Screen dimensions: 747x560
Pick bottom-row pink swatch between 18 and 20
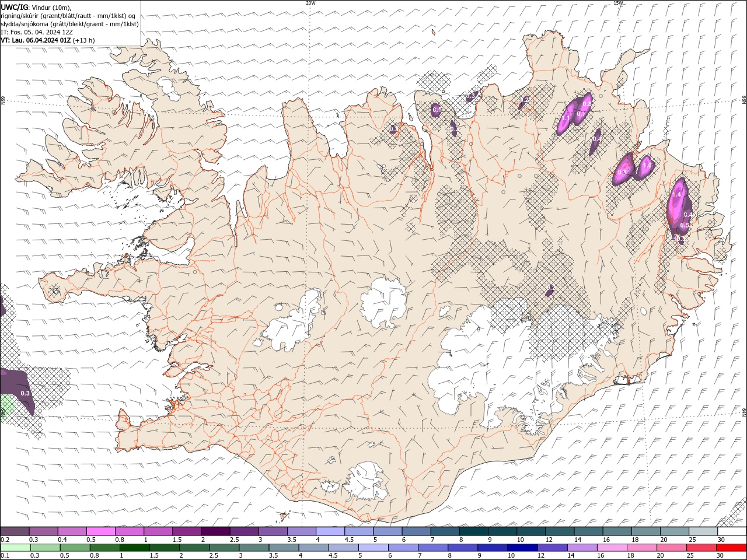pos(643,548)
